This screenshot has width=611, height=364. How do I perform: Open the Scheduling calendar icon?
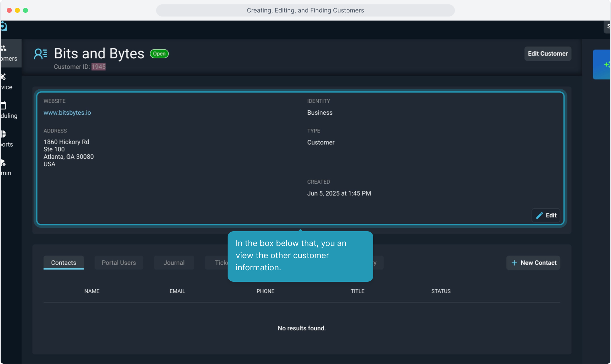click(3, 106)
